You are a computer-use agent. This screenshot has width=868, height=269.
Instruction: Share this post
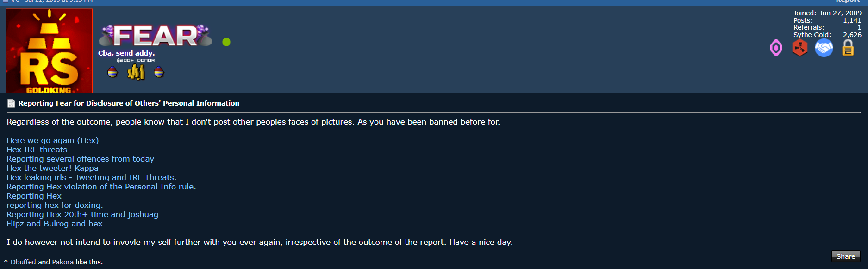pyautogui.click(x=846, y=256)
